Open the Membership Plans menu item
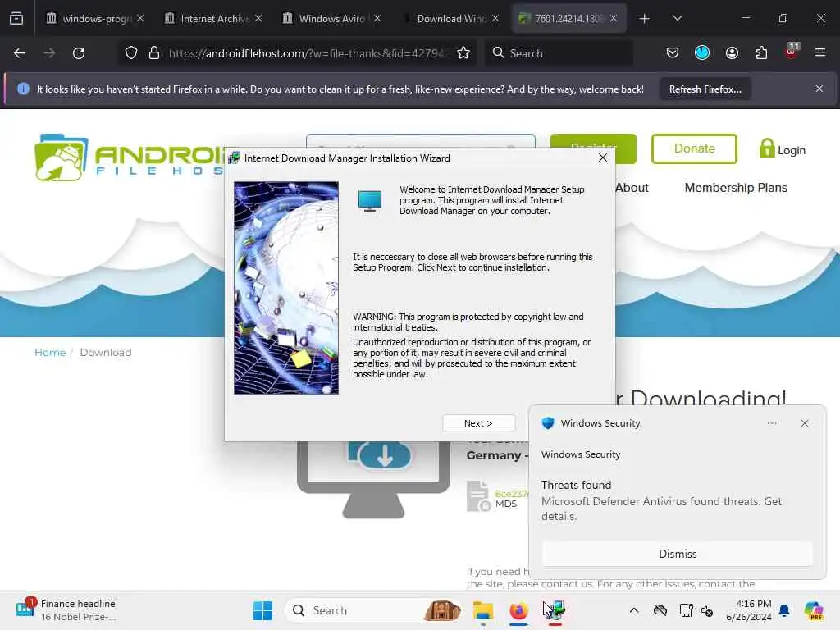The width and height of the screenshot is (840, 630). [736, 188]
